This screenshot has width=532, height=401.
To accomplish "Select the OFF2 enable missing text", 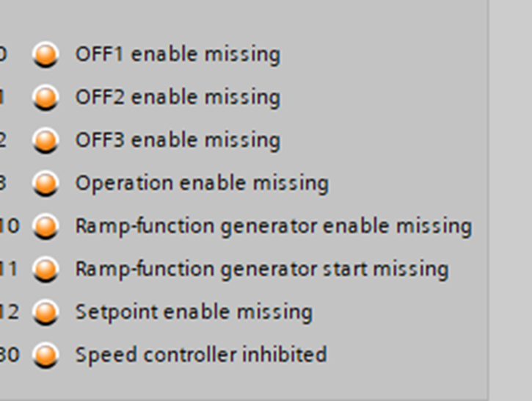I will click(x=178, y=97).
